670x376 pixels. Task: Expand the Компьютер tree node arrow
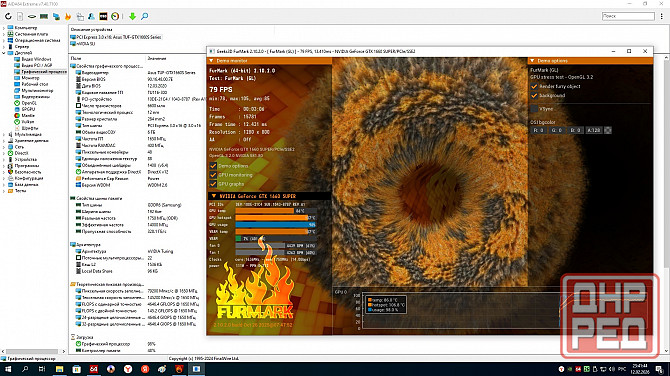click(x=4, y=28)
